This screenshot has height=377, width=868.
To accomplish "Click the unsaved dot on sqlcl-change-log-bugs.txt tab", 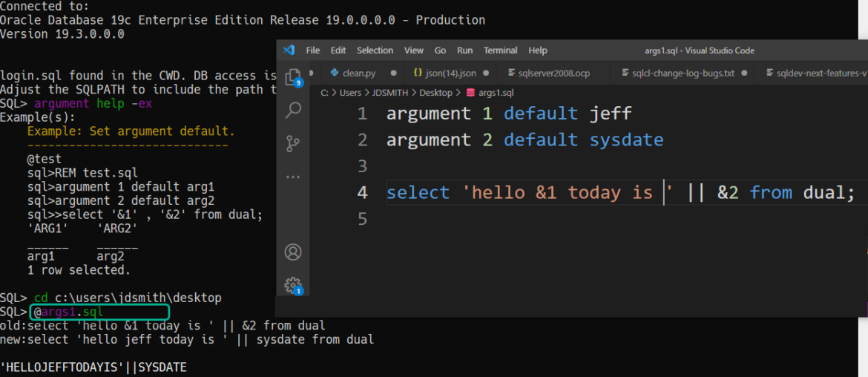I will (x=744, y=73).
